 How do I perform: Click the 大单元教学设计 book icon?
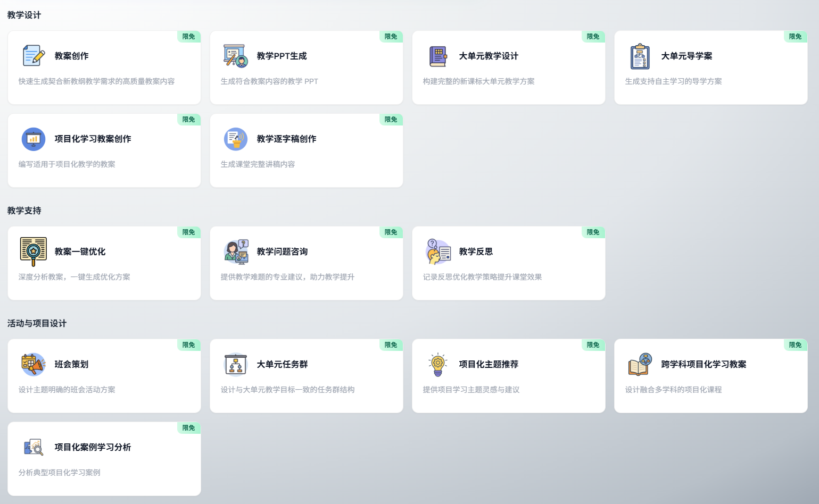(x=438, y=55)
